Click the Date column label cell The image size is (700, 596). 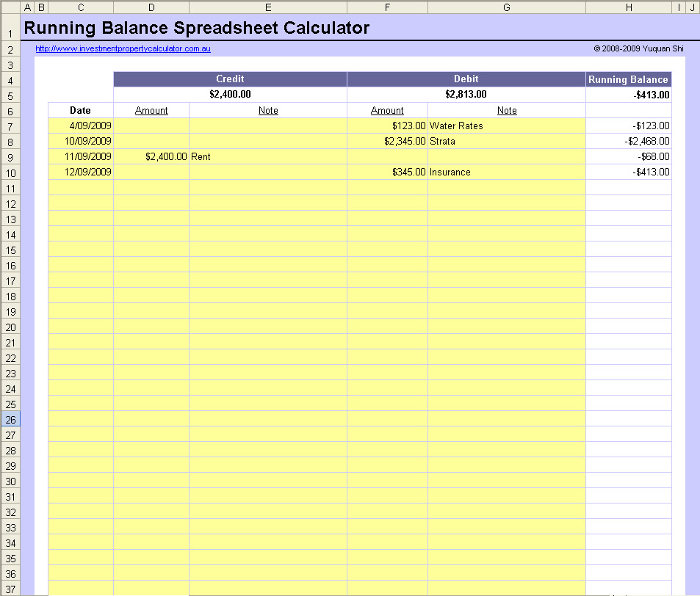[81, 110]
